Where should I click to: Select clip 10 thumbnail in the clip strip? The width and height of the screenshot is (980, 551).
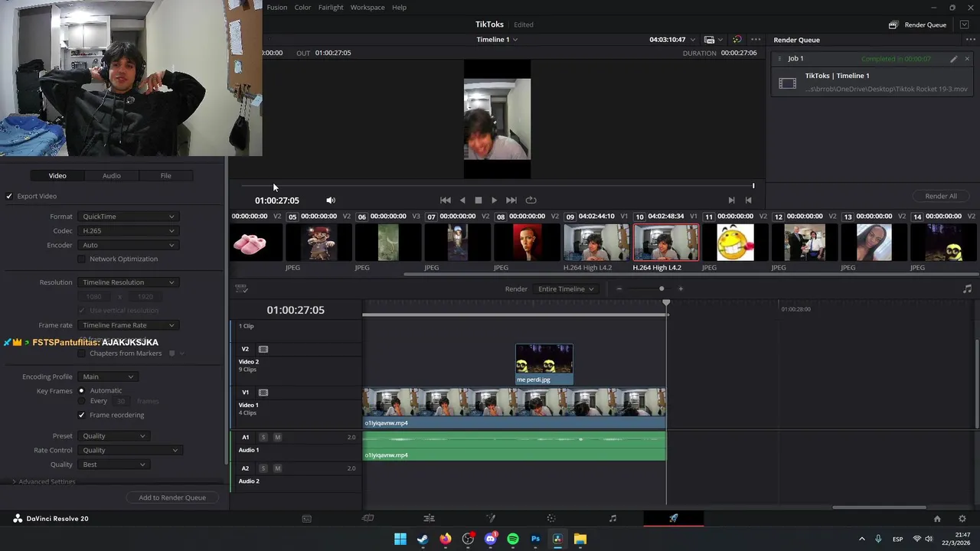pos(666,243)
